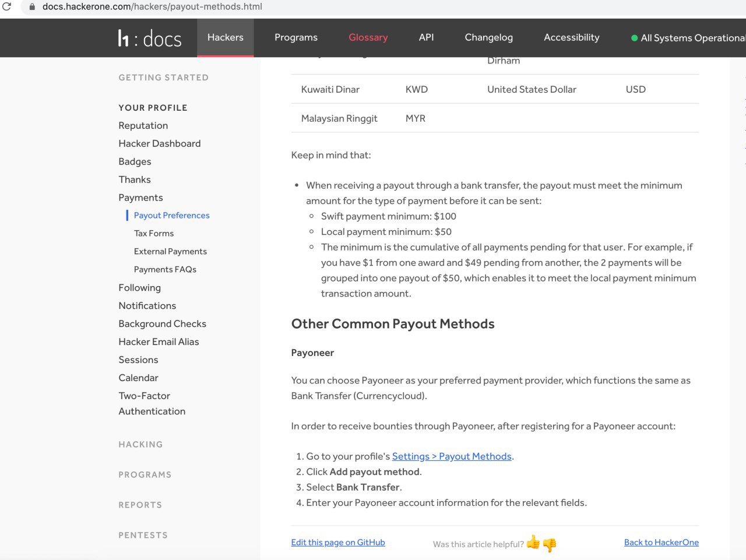Click the MYR currency code cell
This screenshot has height=560, width=746.
tap(416, 118)
